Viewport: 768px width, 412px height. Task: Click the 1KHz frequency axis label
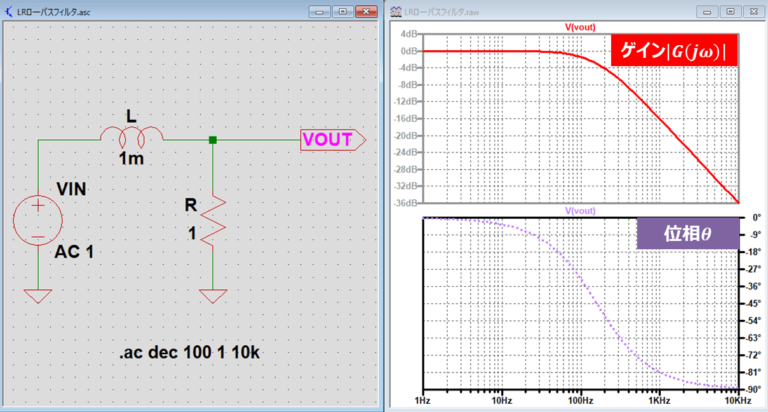point(660,401)
